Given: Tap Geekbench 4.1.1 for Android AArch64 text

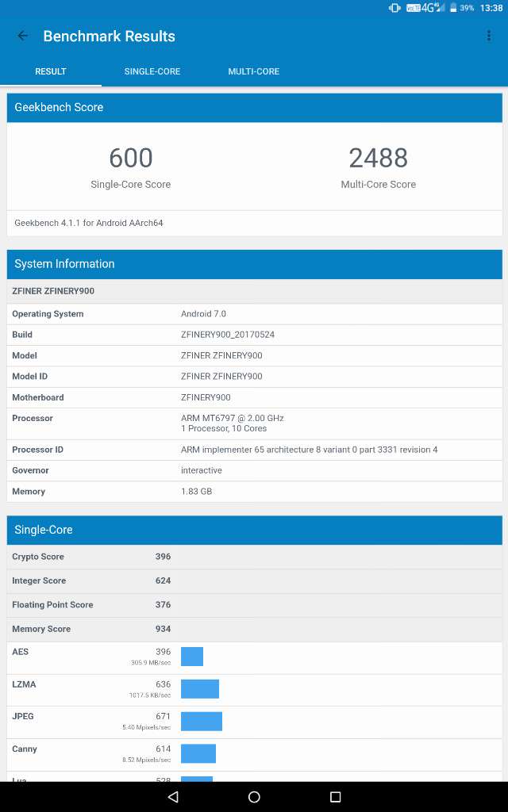Looking at the screenshot, I should click(89, 223).
